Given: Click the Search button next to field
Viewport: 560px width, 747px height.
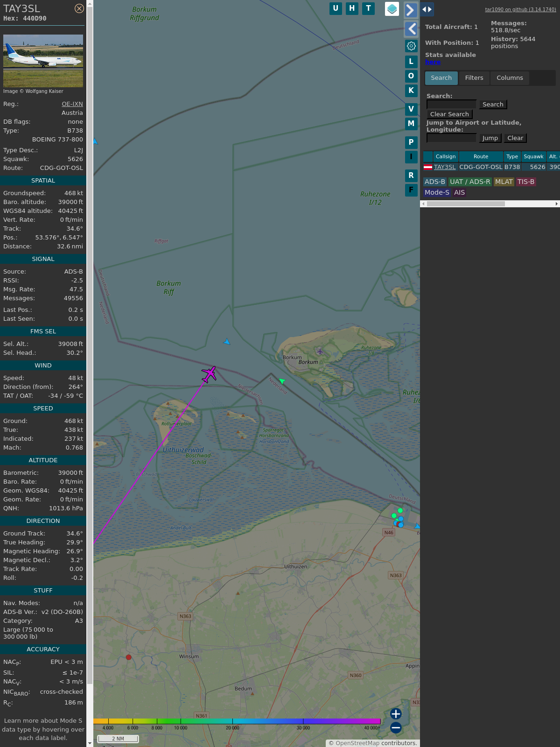Looking at the screenshot, I should [x=493, y=105].
